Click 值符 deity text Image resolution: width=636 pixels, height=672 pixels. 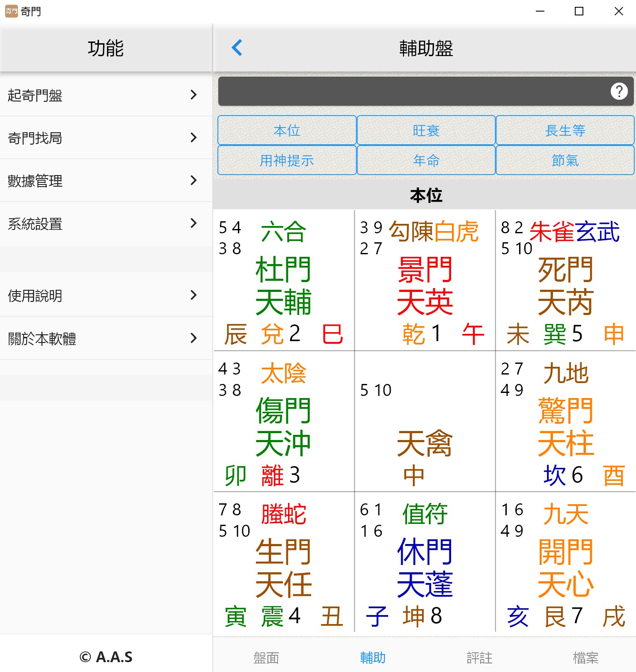[425, 514]
